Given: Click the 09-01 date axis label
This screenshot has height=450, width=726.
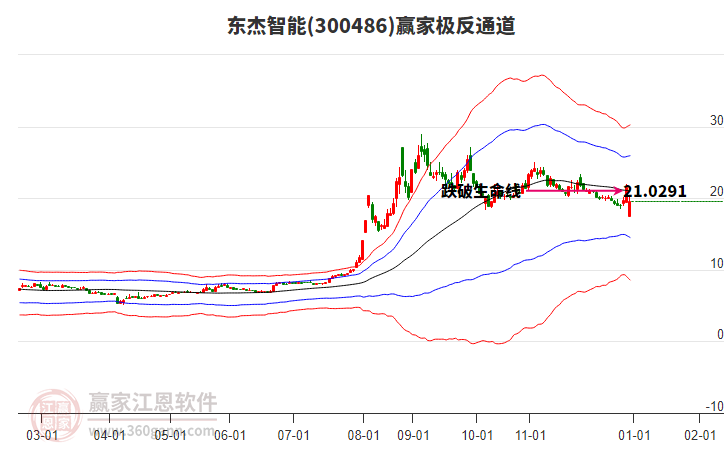Looking at the screenshot, I should 413,435.
